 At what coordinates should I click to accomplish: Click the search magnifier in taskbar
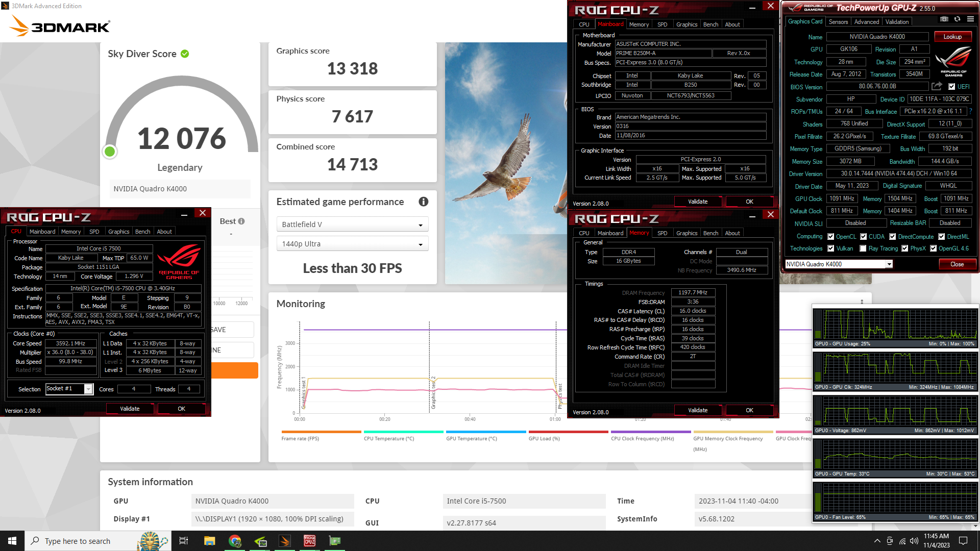35,541
